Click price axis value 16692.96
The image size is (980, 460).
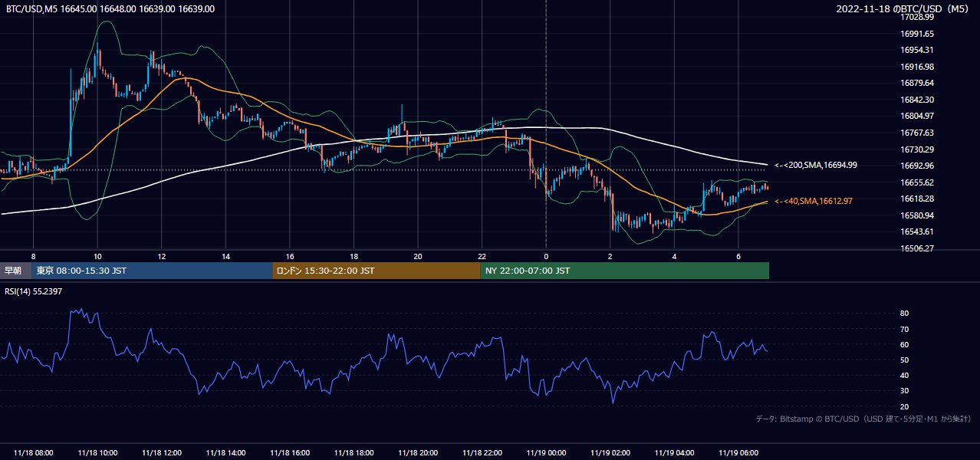tap(917, 166)
